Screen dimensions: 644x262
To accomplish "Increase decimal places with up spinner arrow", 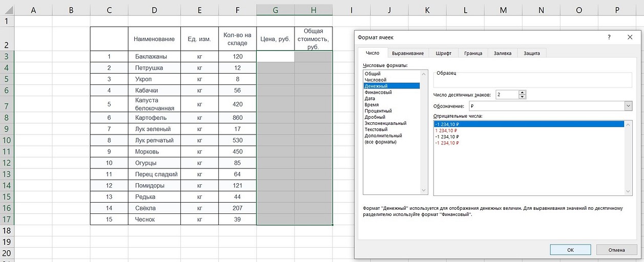I will [522, 93].
